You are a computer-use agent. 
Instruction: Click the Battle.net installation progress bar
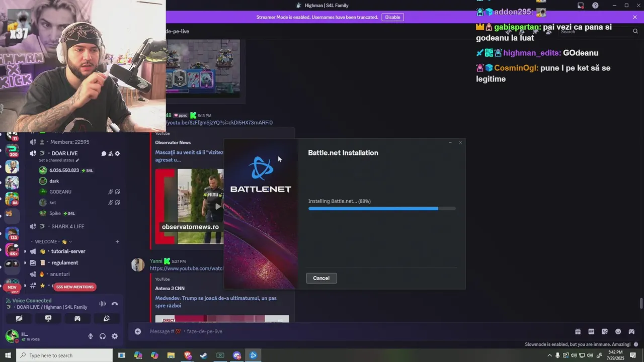(382, 208)
